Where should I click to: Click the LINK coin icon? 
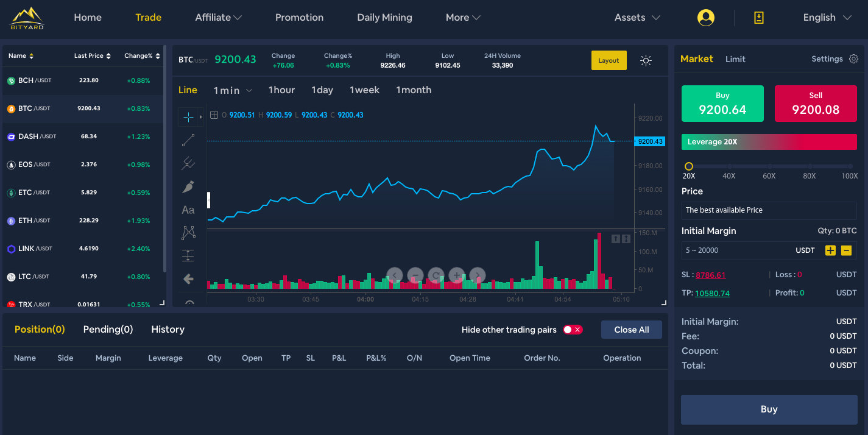tap(11, 249)
